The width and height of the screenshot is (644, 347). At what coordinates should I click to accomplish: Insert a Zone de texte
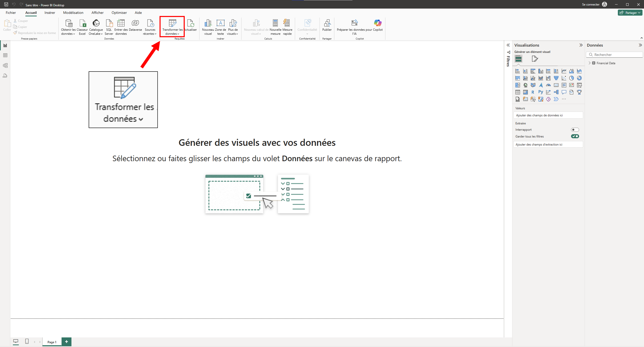point(220,24)
